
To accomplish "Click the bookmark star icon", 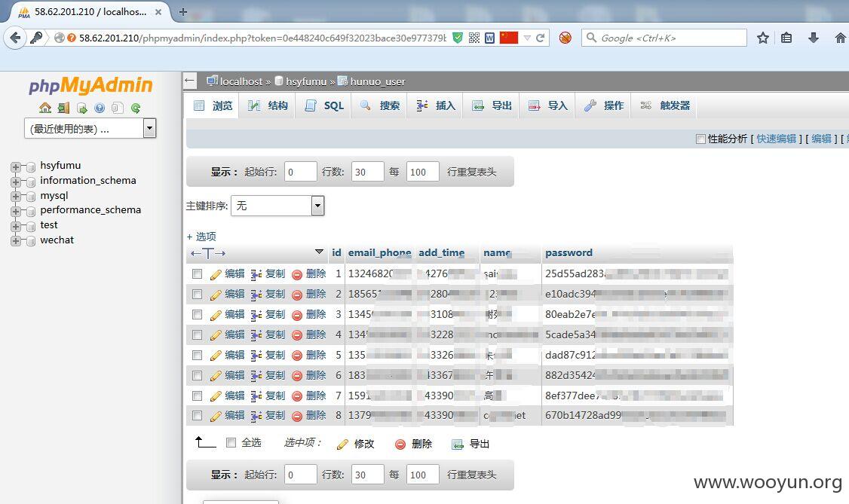I will [763, 38].
